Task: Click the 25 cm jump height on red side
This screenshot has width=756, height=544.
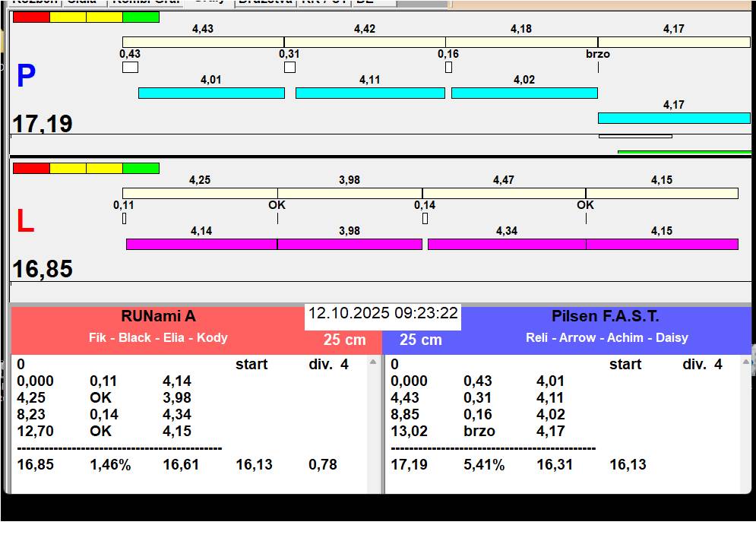Action: pyautogui.click(x=345, y=340)
